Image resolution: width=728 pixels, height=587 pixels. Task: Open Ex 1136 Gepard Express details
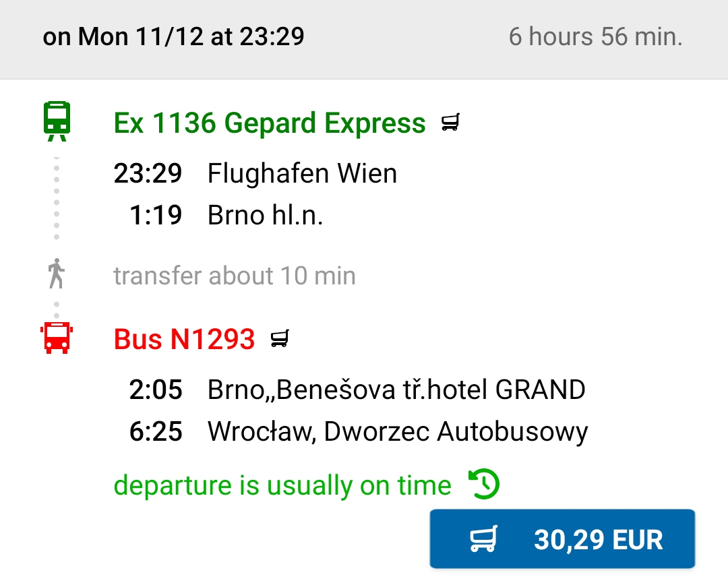[270, 123]
